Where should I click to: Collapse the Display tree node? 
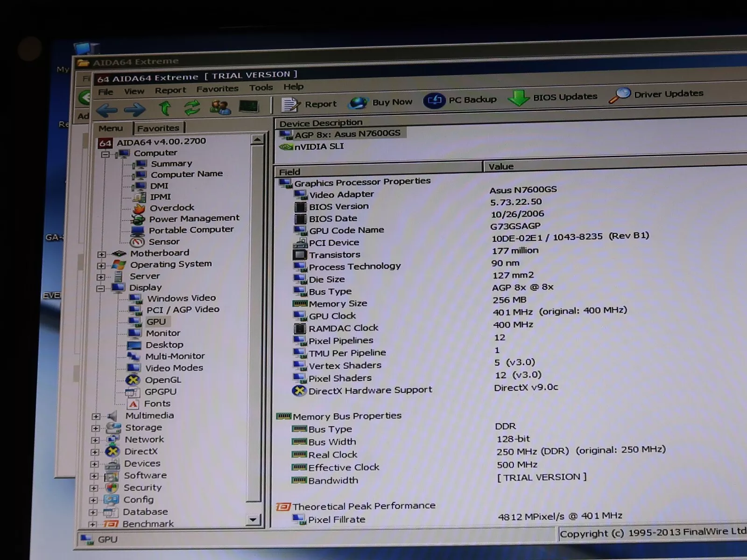point(100,289)
